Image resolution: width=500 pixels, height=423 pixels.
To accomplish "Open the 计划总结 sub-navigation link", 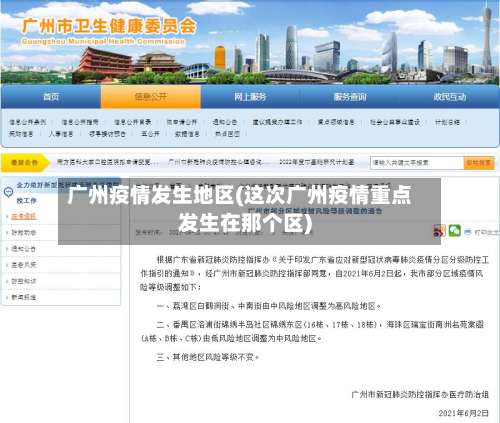I will (447, 122).
